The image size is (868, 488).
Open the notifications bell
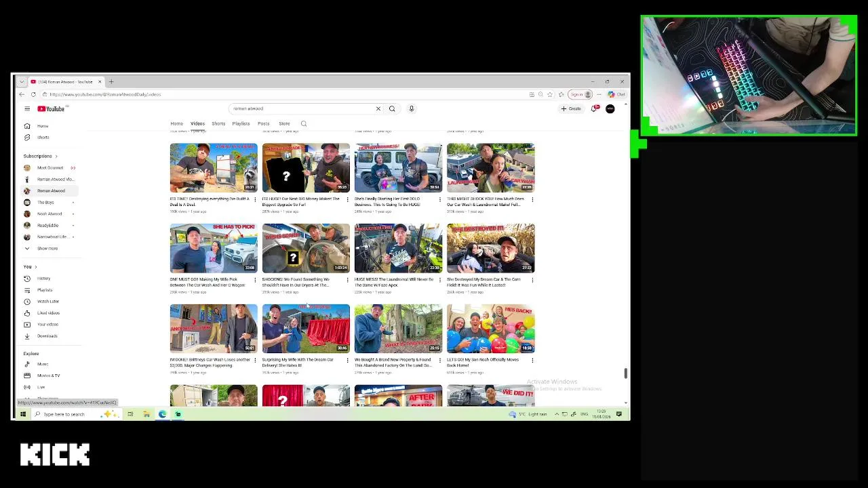[595, 108]
